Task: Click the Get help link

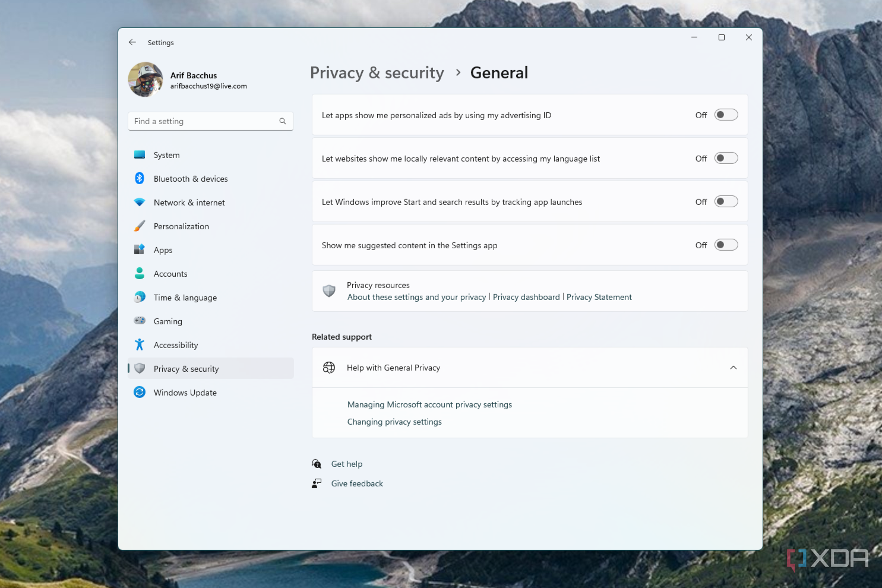Action: coord(347,464)
